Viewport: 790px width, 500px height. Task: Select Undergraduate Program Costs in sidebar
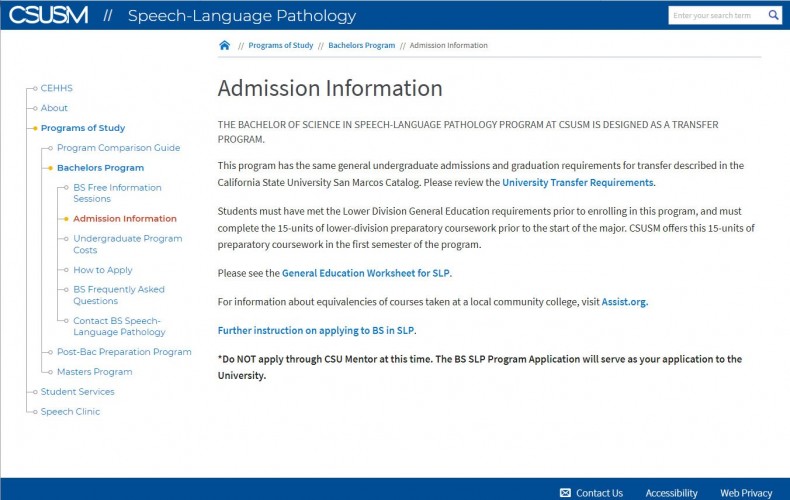pyautogui.click(x=127, y=244)
